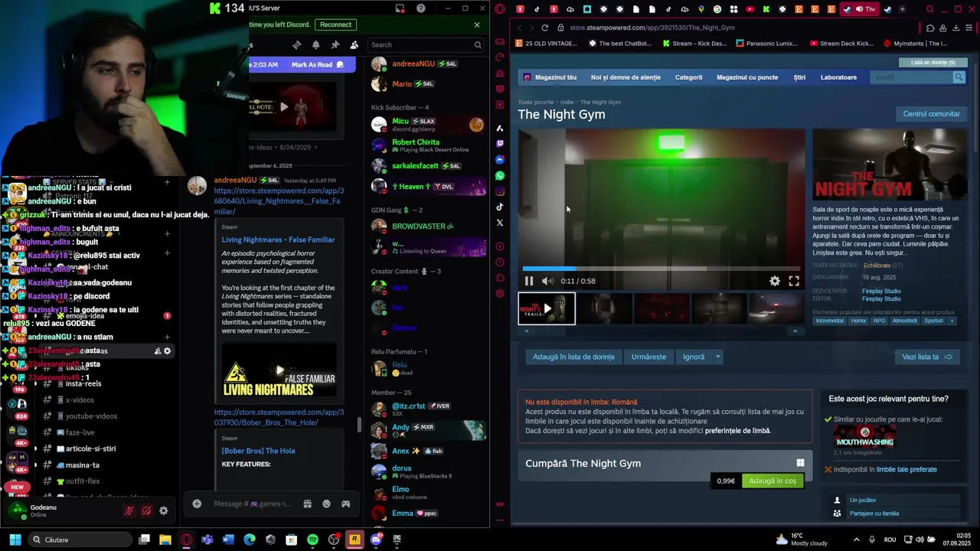Click 'preferințele de limbă' link

tap(737, 431)
